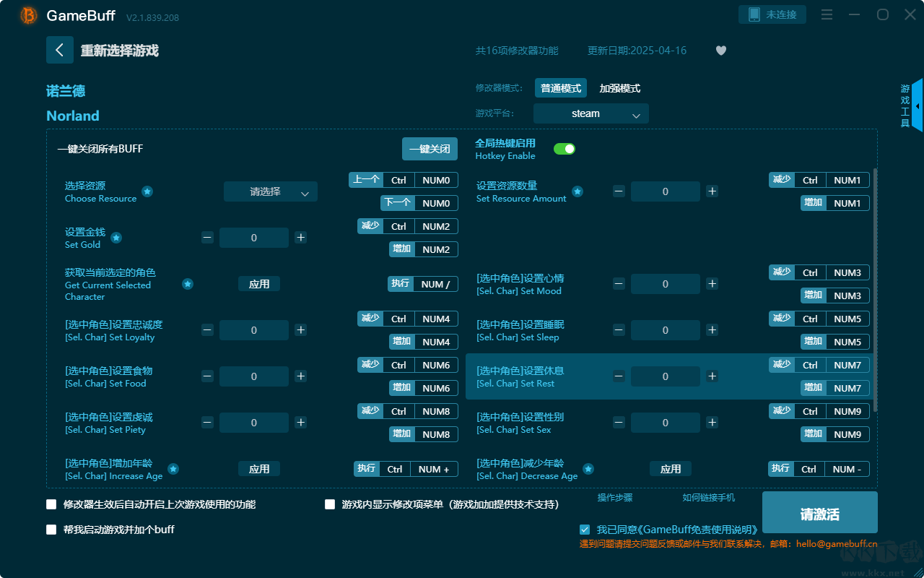The image size is (924, 578).
Task: Expand the game tools side panel arrow
Action: (918, 105)
